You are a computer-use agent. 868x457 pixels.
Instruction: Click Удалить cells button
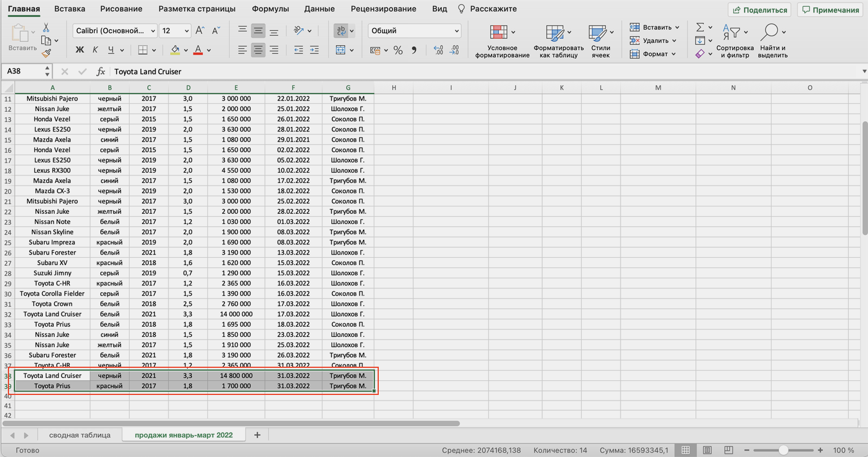pyautogui.click(x=653, y=41)
